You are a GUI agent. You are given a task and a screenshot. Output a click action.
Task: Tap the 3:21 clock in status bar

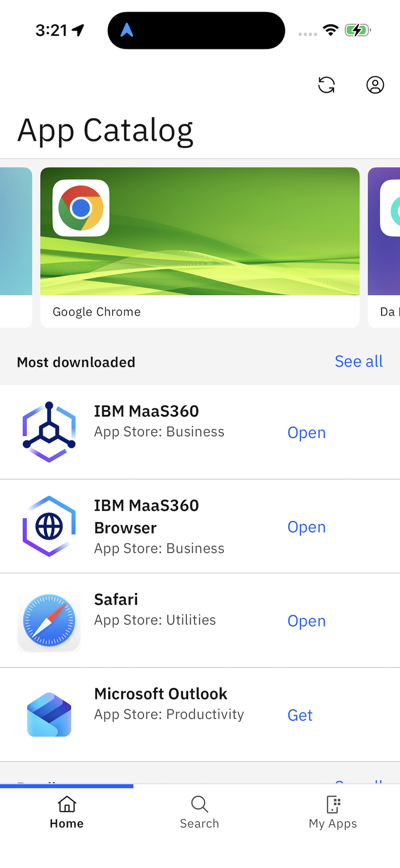pyautogui.click(x=51, y=30)
